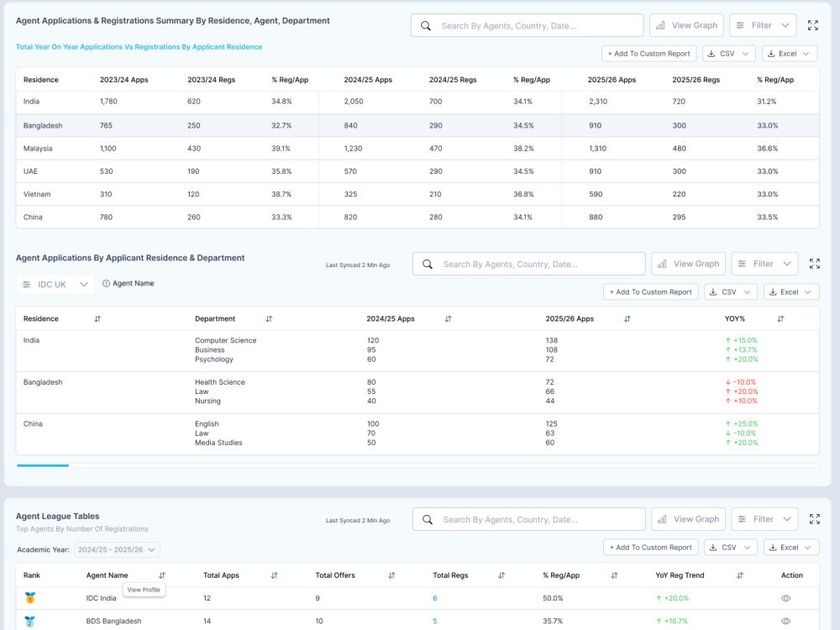Add summary table to custom report
Image resolution: width=840 pixels, height=630 pixels.
pos(648,54)
